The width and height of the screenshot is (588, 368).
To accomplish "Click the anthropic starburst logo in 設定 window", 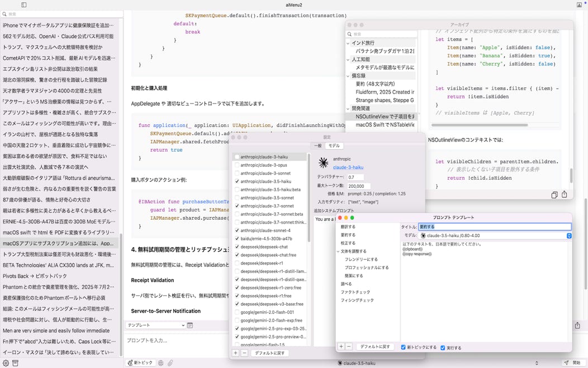I will [323, 163].
